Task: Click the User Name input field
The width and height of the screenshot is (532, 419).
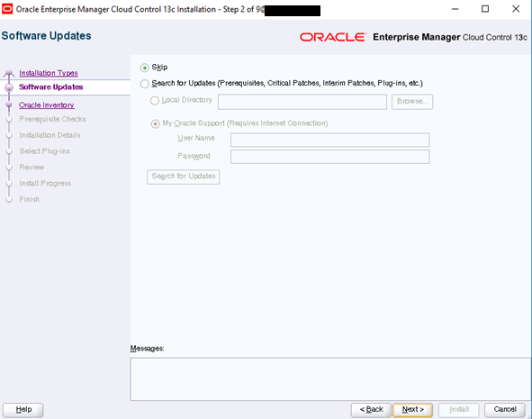Action: 329,140
